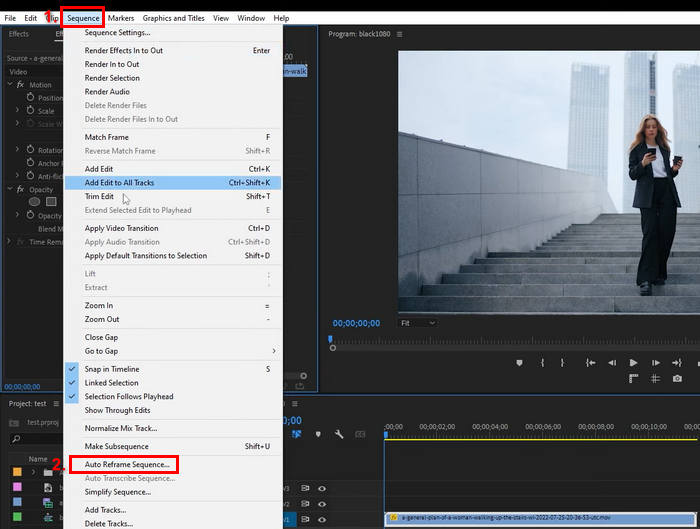Expand the Rotation property
The image size is (700, 529).
pyautogui.click(x=18, y=149)
